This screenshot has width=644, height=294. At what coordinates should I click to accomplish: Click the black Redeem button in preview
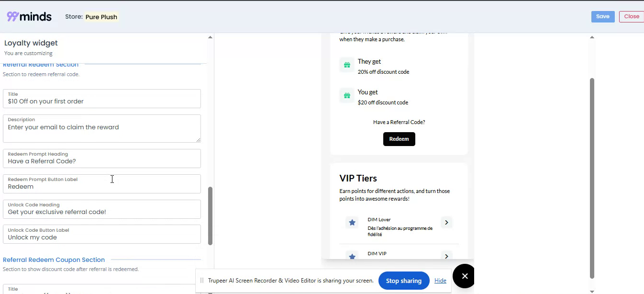[x=399, y=139]
